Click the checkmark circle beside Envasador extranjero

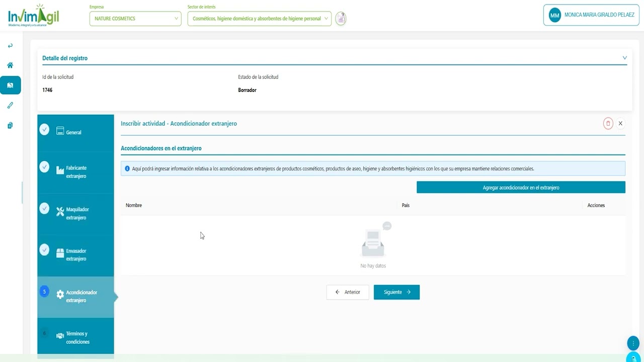tap(44, 249)
